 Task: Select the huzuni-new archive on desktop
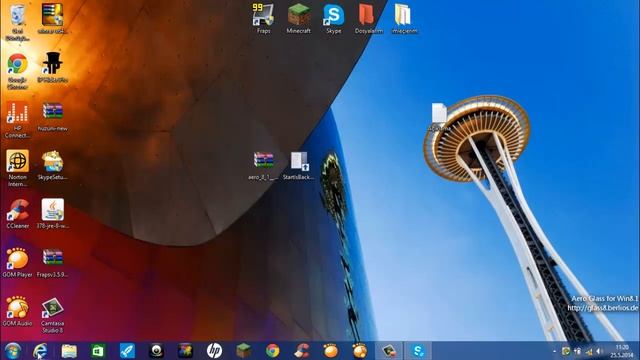52,116
